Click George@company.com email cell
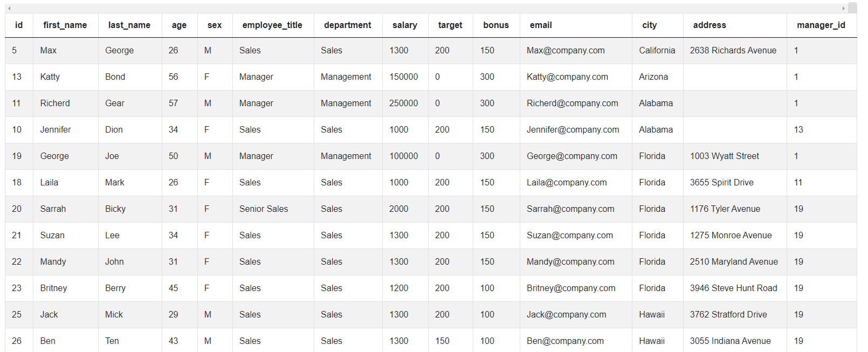The width and height of the screenshot is (868, 352). [x=576, y=156]
